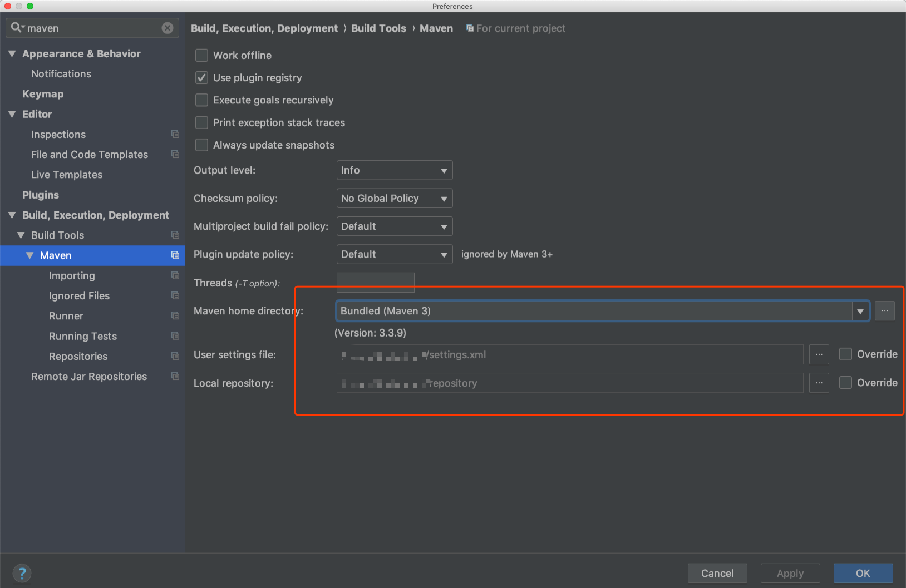Enable Always update snapshots
This screenshot has width=906, height=588.
coord(201,145)
